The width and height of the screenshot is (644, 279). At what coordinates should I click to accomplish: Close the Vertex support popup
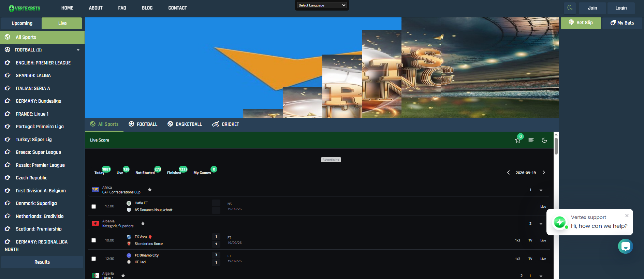click(x=627, y=216)
